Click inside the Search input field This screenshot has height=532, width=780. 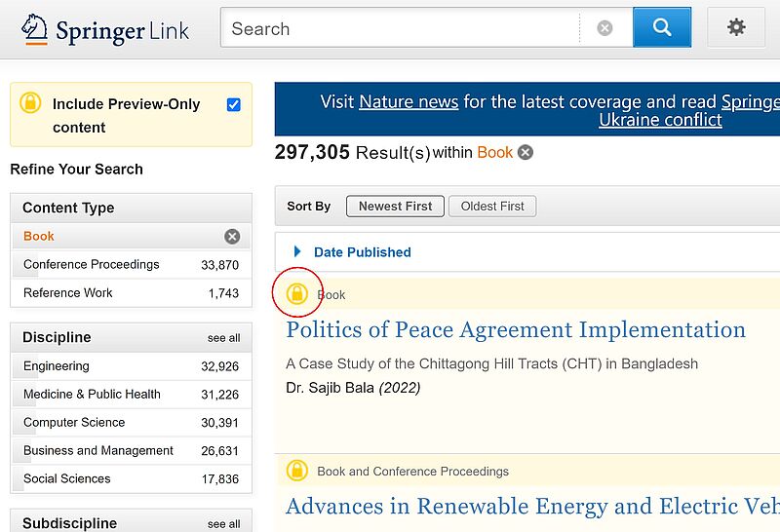401,28
